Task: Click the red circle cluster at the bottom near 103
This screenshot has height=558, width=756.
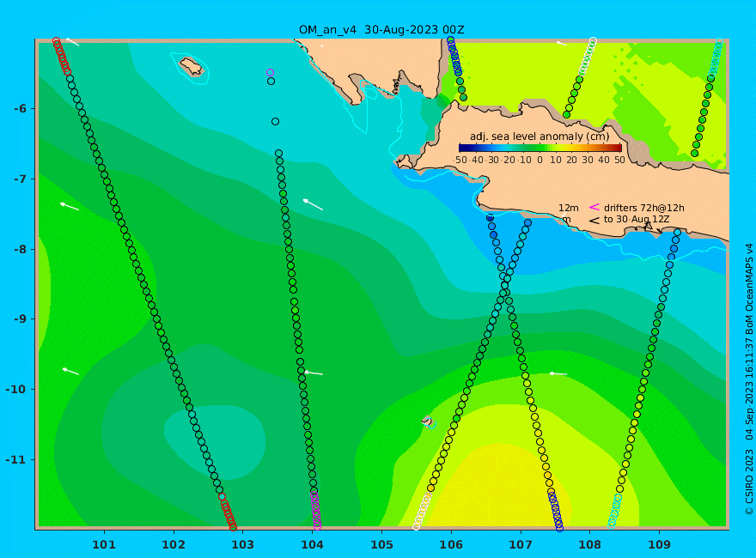Action: [x=228, y=513]
